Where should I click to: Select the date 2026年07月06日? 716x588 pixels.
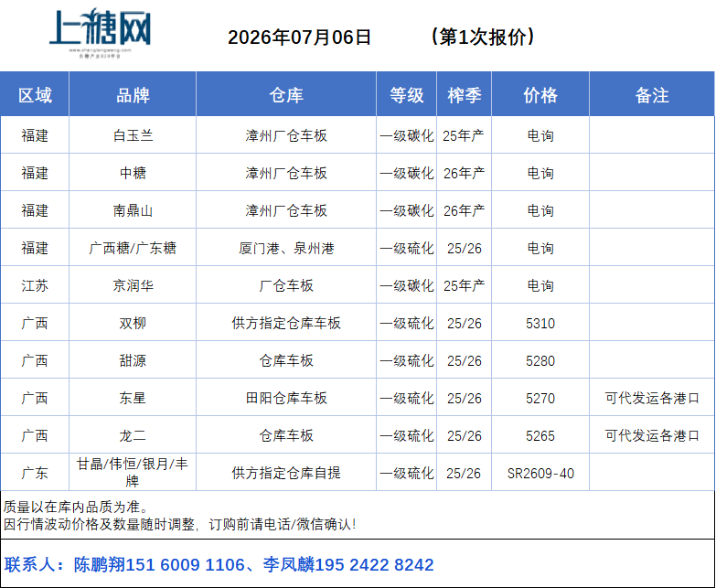click(300, 37)
